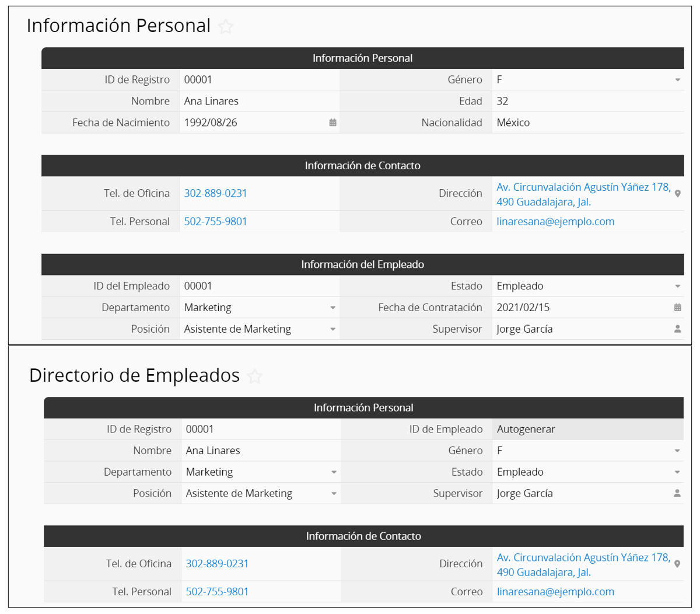Open calendar icon for Fecha de Contratación

677,308
